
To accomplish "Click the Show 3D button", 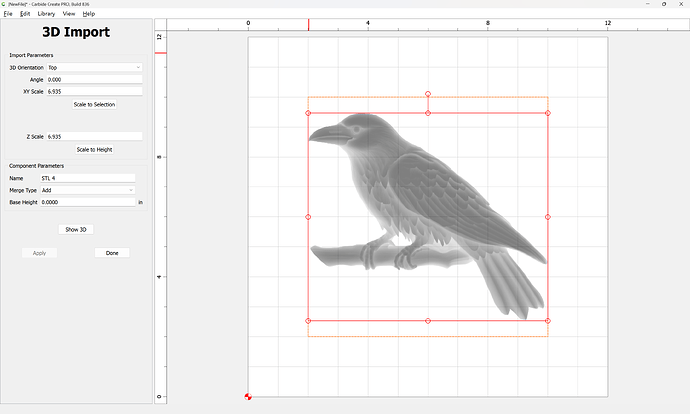I will pos(76,229).
